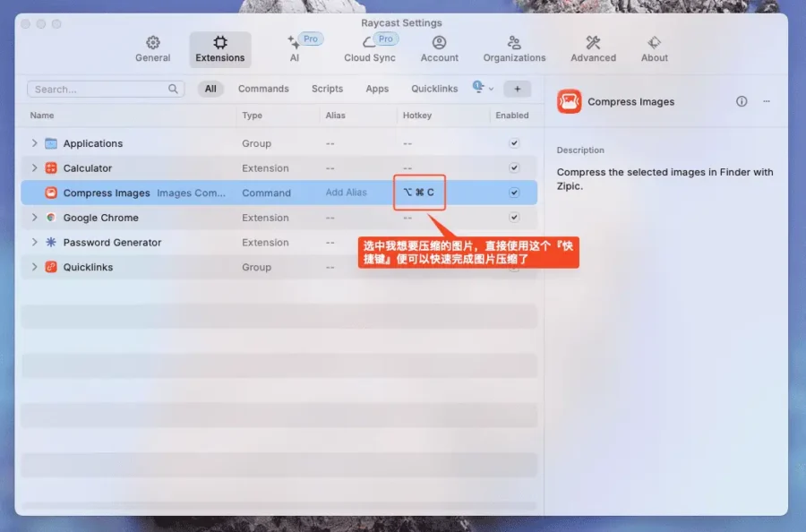Screen dimensions: 806x532
Task: Click the info icon in the detail panel
Action: (742, 101)
